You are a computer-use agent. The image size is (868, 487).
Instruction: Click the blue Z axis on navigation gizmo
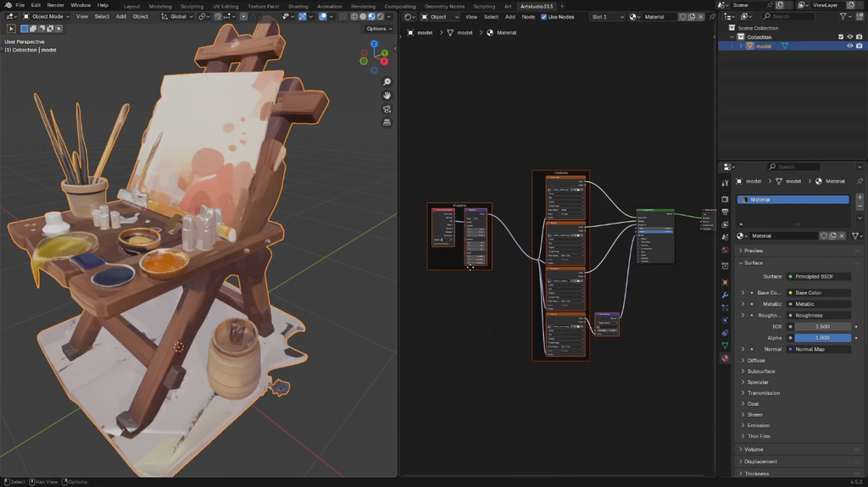pos(374,44)
